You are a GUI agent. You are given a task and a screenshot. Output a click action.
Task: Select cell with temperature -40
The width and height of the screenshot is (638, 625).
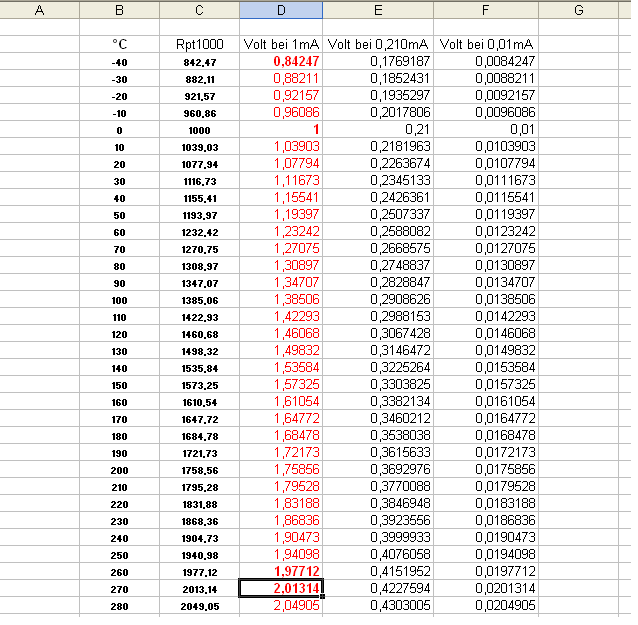coord(119,61)
